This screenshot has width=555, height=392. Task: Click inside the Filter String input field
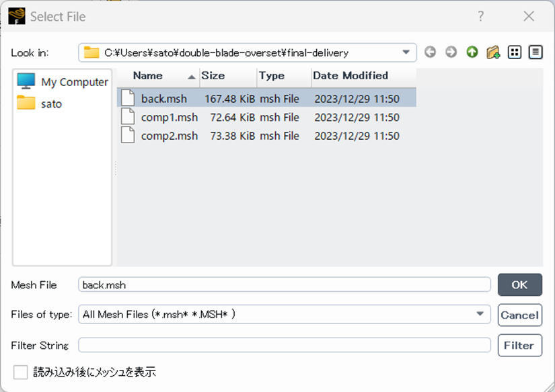point(284,345)
